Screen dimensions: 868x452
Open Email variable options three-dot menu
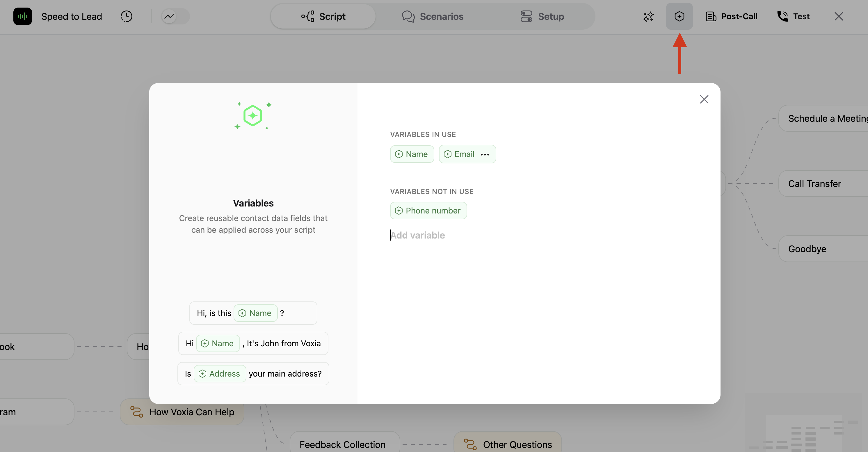point(485,154)
